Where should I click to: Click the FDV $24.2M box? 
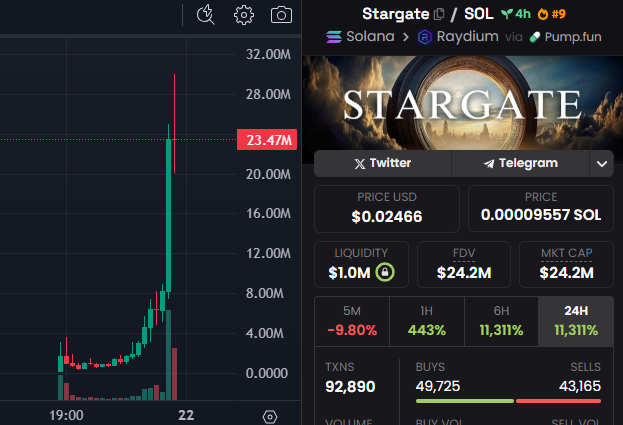click(x=464, y=265)
